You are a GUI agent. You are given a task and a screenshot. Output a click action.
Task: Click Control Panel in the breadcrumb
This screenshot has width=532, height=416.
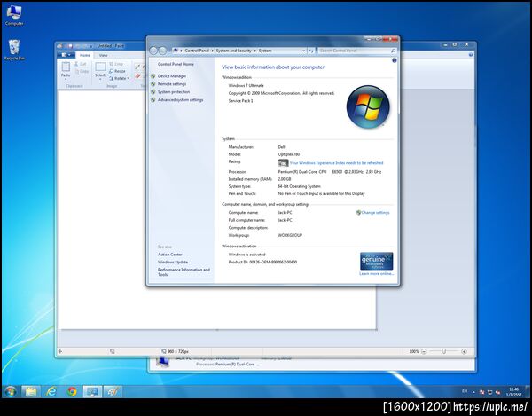[x=197, y=51]
